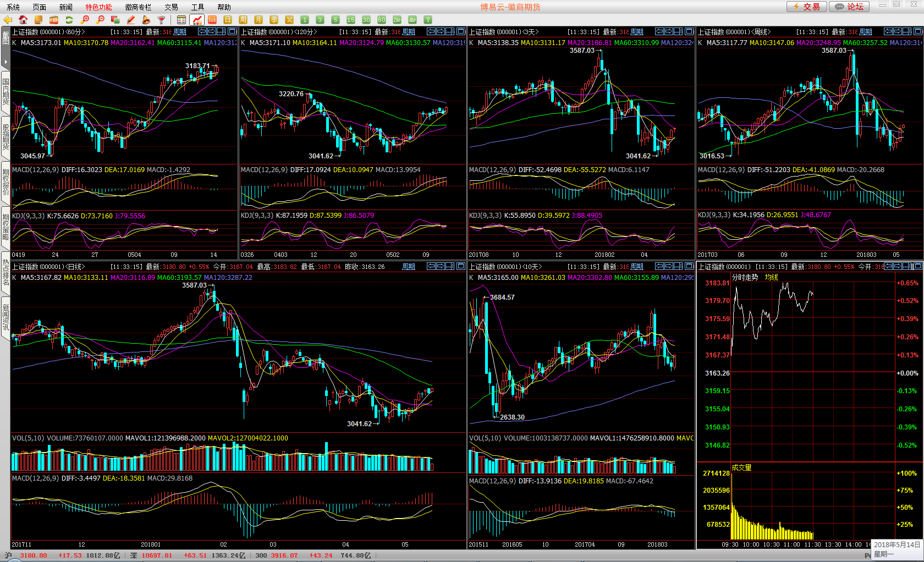Viewport: 924px width, 562px height.
Task: Maximize the 60分 chart panel
Action: (232, 31)
